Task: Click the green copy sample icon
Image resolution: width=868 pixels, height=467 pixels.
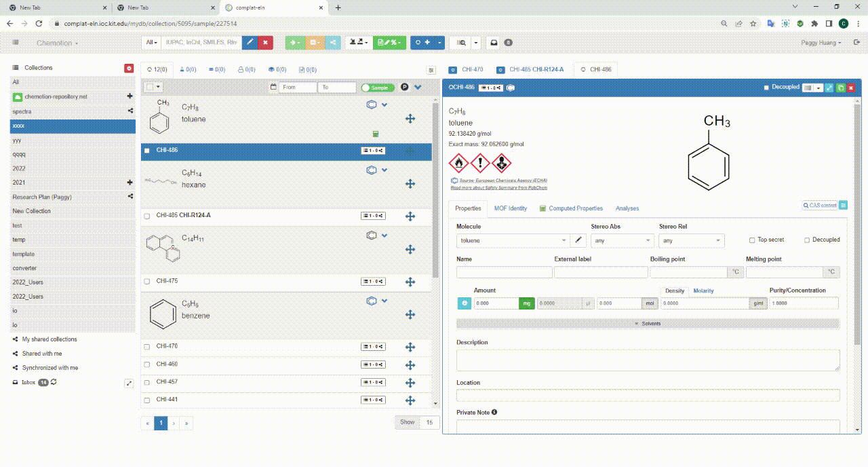Action: 840,88
